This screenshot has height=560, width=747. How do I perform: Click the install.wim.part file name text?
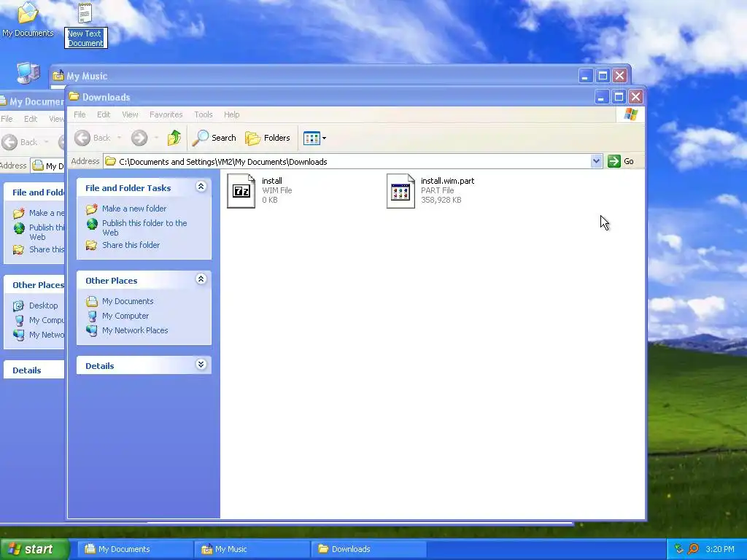[x=447, y=181]
